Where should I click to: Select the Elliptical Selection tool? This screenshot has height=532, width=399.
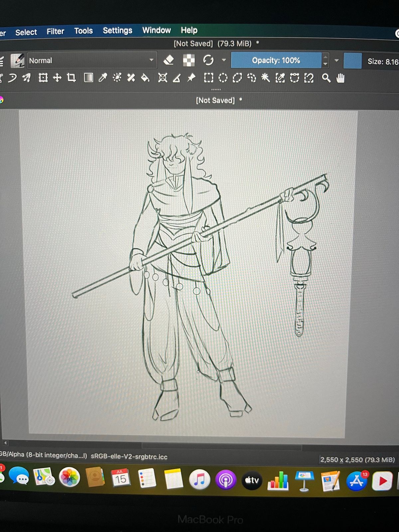(x=223, y=78)
